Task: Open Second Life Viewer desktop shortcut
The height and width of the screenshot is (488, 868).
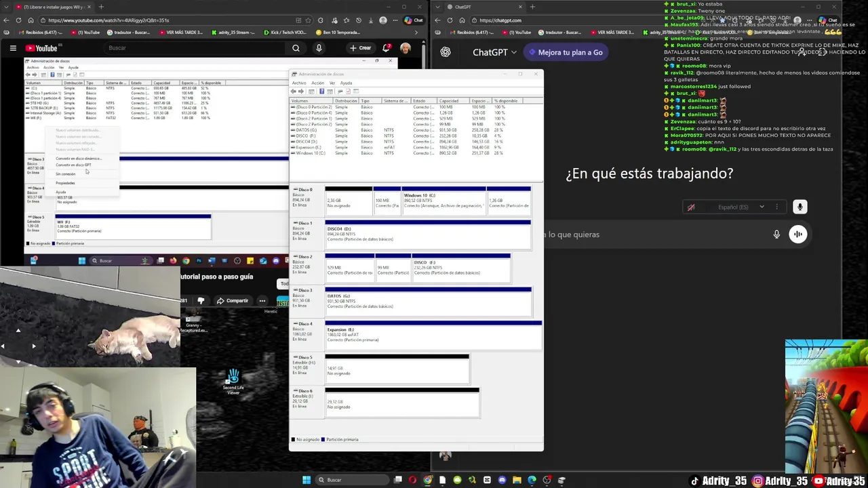Action: click(233, 382)
